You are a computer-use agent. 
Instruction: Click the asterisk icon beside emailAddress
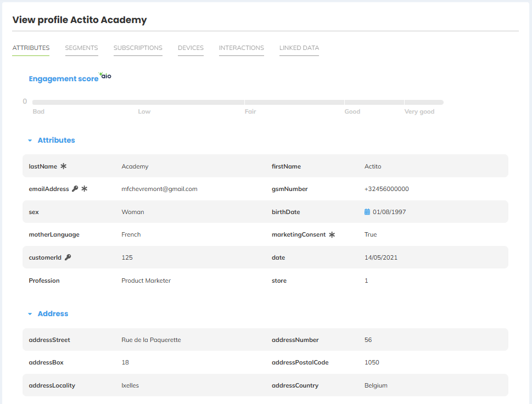(x=85, y=189)
